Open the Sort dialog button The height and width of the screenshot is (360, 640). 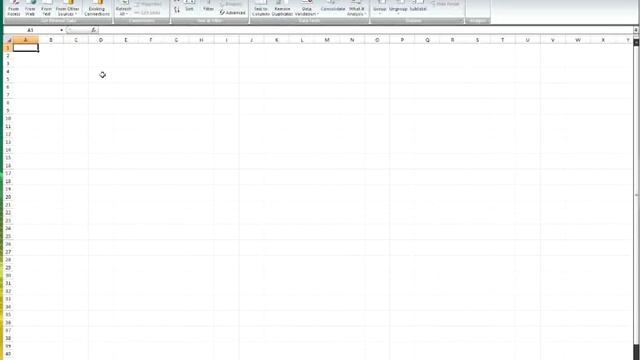(189, 6)
